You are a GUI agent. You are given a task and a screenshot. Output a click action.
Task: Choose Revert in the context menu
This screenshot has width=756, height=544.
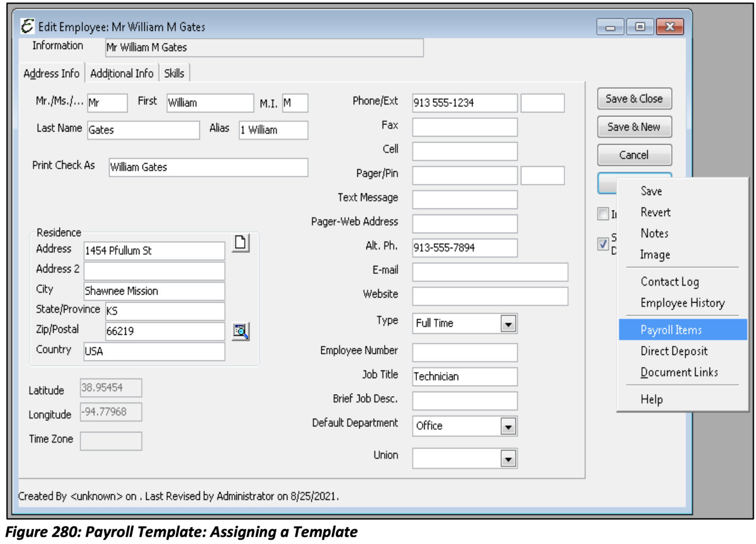pyautogui.click(x=655, y=212)
